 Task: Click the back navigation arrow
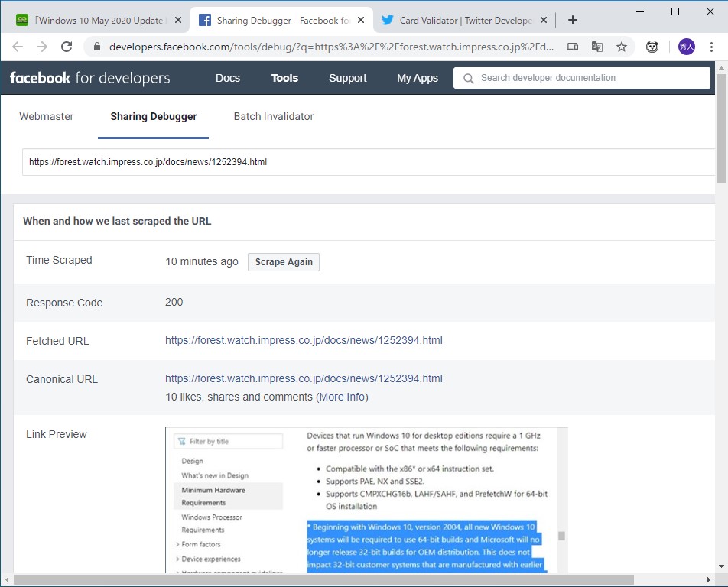(17, 46)
